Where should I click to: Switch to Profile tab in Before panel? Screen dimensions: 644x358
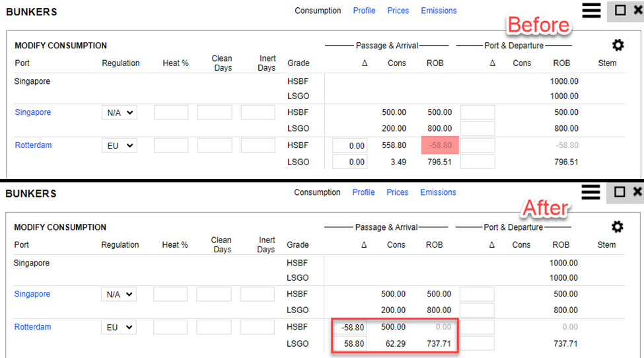point(364,11)
